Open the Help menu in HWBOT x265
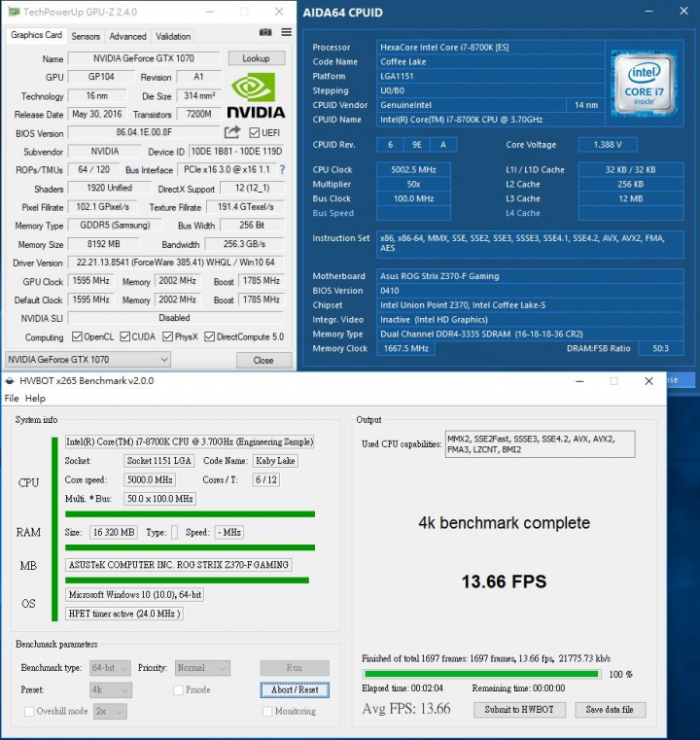Image resolution: width=700 pixels, height=740 pixels. pos(35,399)
